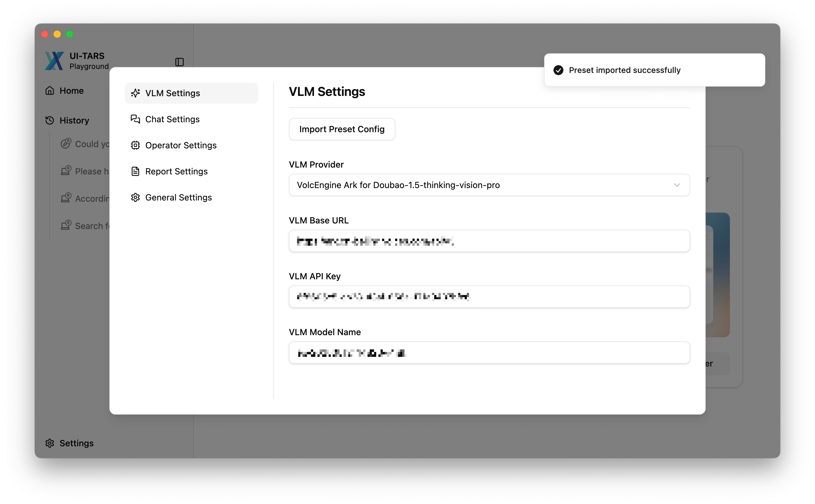Viewport: 815px width, 504px height.
Task: Click the History clock icon
Action: [50, 120]
